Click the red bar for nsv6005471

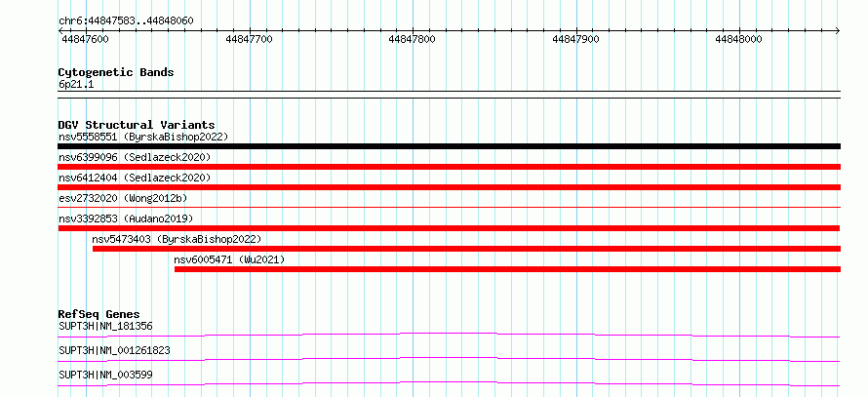[507, 269]
